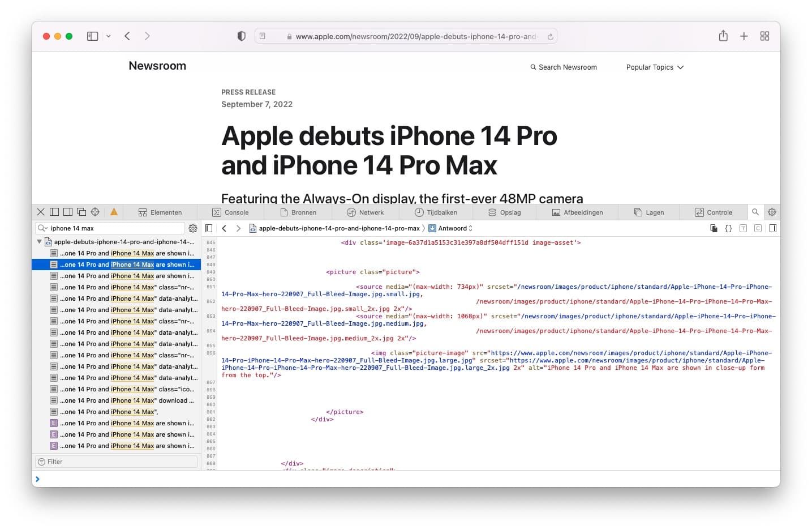The image size is (812, 529).
Task: Click the 'September 7, 2022' date text
Action: pyautogui.click(x=257, y=104)
